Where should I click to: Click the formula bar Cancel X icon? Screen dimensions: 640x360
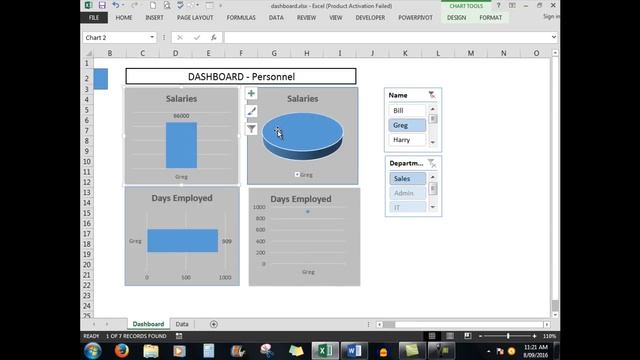[x=180, y=38]
